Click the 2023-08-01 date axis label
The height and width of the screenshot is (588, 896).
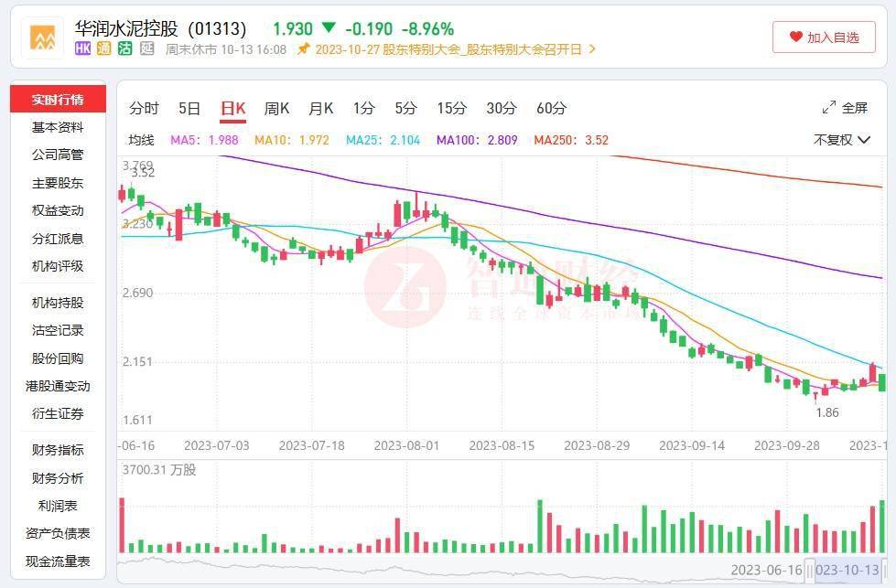pos(406,445)
